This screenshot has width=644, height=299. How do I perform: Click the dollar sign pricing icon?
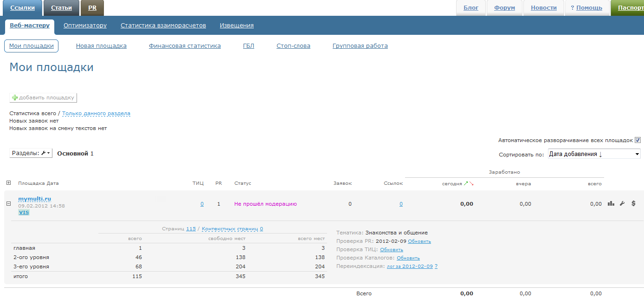tap(633, 203)
